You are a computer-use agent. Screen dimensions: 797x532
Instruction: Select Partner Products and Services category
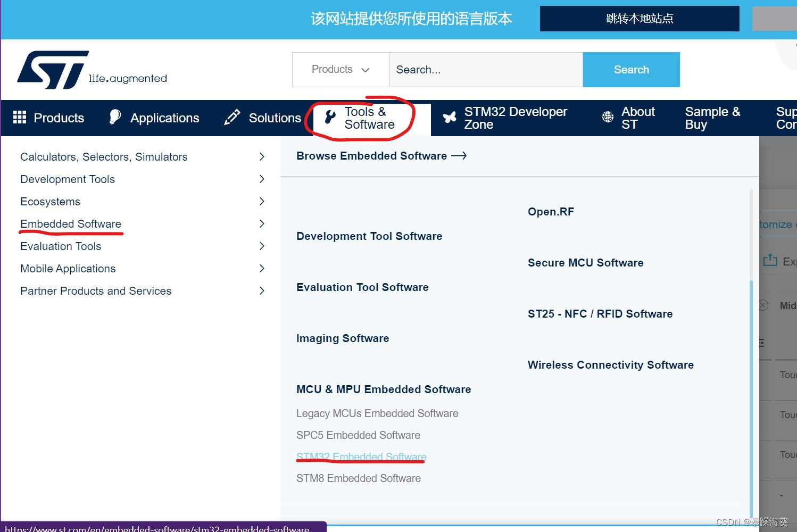pos(96,290)
